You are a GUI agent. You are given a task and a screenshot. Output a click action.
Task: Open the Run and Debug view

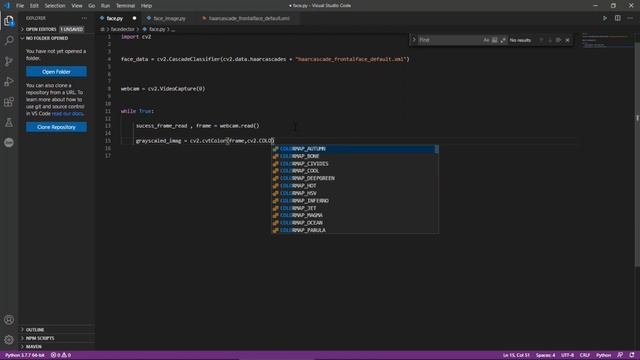[9, 82]
